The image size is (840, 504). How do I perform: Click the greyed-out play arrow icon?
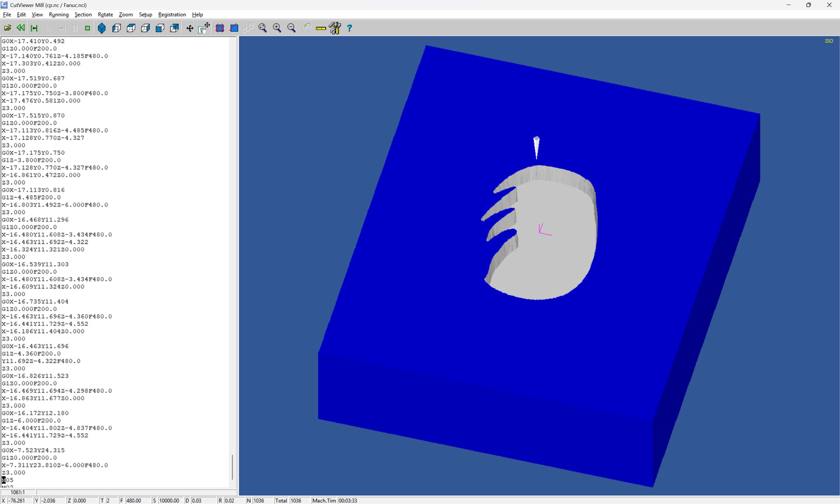click(x=48, y=28)
